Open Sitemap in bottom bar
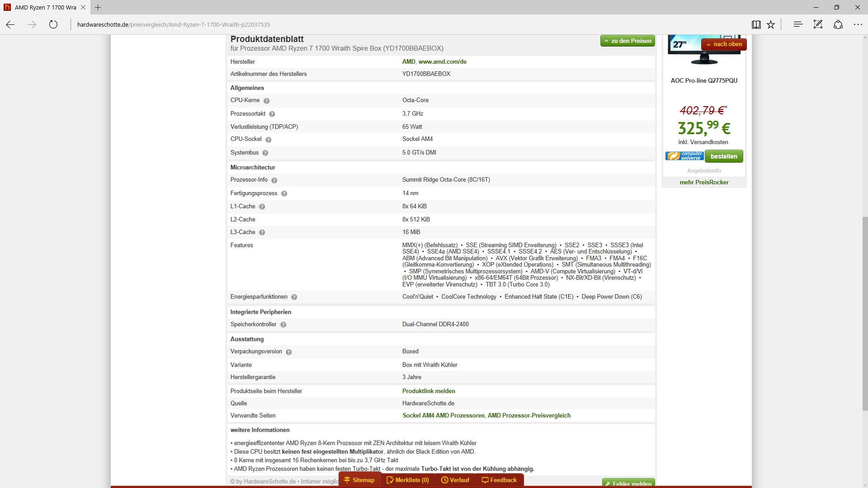Image resolution: width=868 pixels, height=488 pixels. 359,480
